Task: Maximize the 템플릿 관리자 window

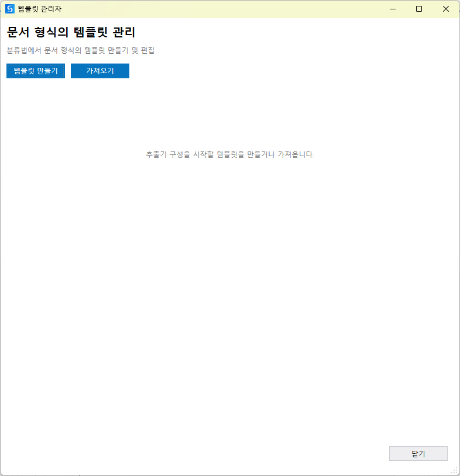Action: point(419,9)
